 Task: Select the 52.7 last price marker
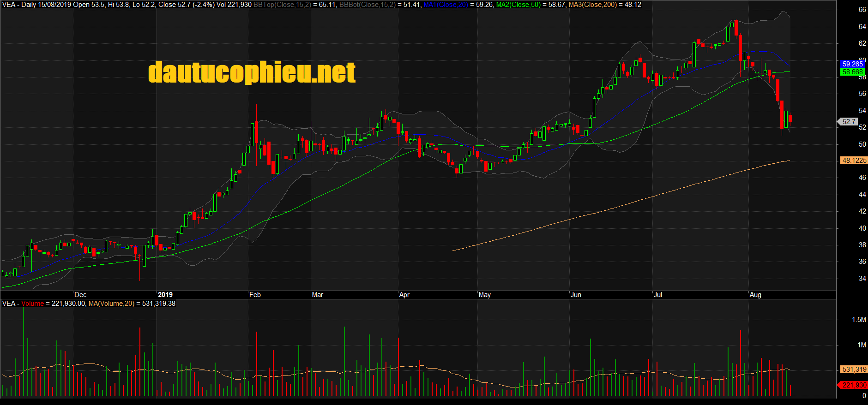click(849, 122)
